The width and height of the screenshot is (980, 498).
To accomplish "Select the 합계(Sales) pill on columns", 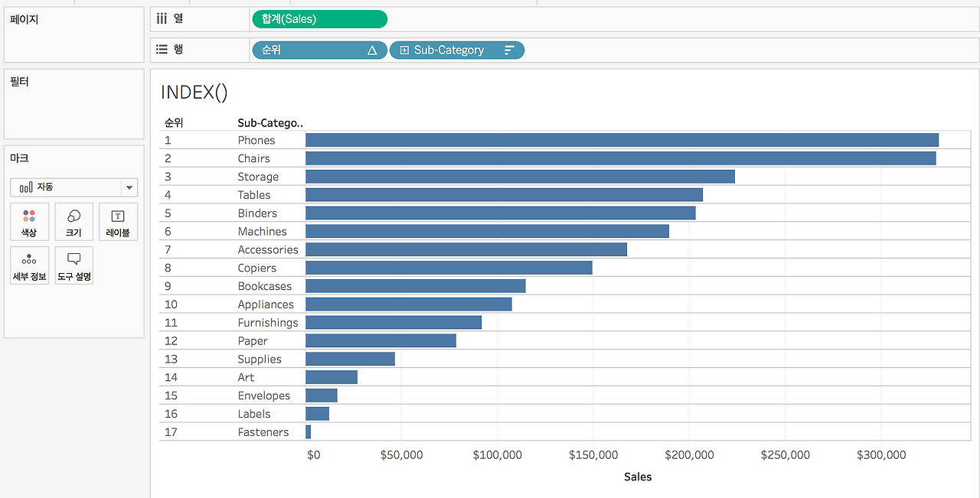I will coord(319,19).
